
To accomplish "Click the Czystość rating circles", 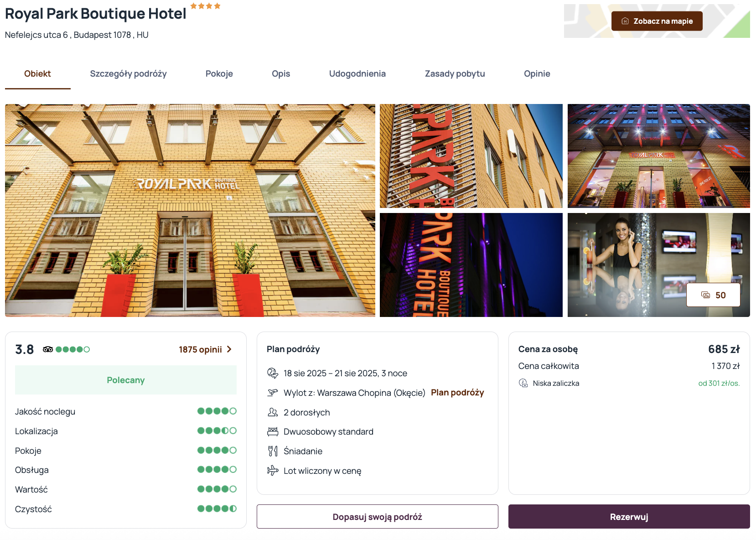I will tap(217, 509).
